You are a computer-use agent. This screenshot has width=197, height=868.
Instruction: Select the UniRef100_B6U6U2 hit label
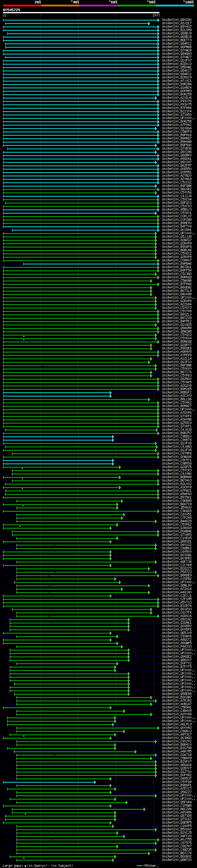pos(177,856)
